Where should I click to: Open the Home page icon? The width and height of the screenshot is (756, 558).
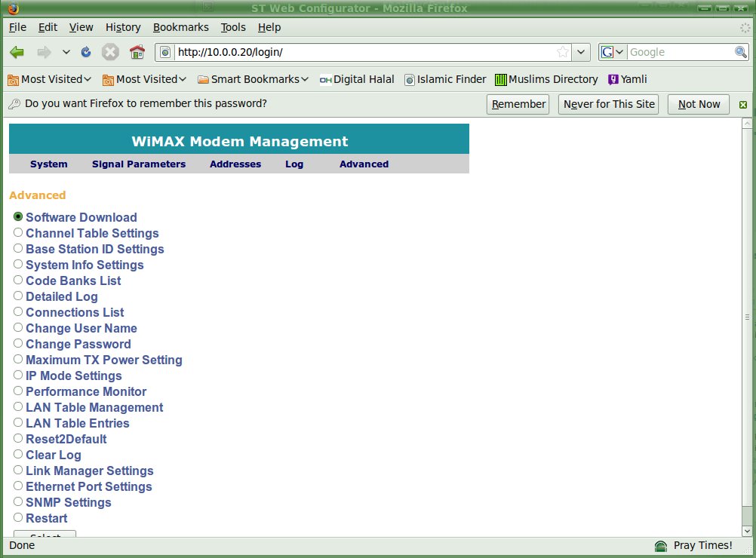click(x=137, y=52)
